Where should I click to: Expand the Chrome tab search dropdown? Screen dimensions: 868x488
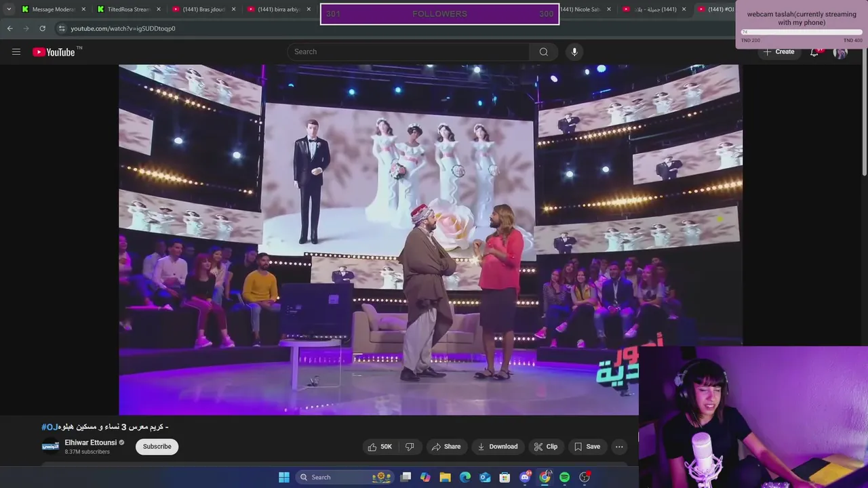coord(9,9)
